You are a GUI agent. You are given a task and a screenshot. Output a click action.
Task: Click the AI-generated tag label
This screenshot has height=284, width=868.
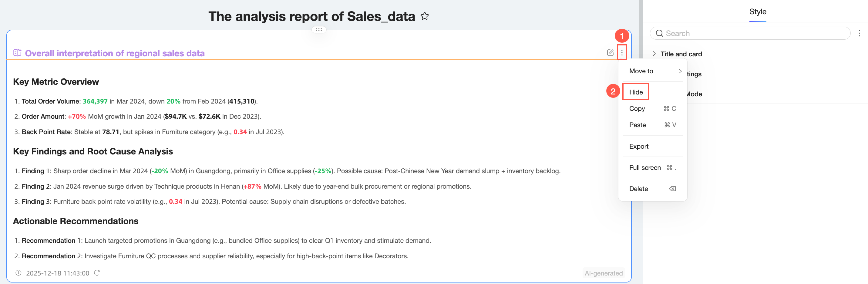click(x=603, y=273)
